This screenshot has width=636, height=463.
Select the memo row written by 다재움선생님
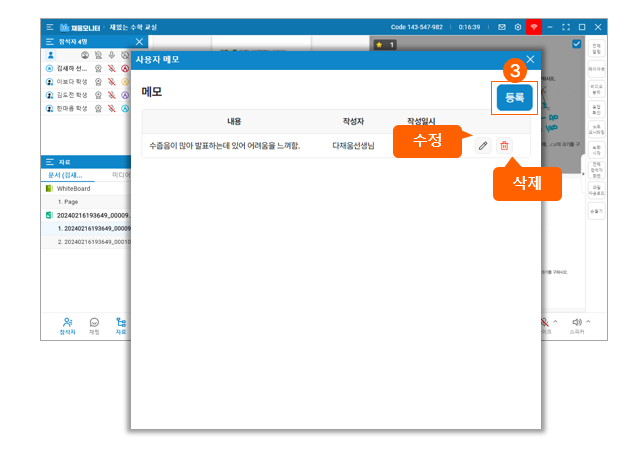click(x=300, y=146)
